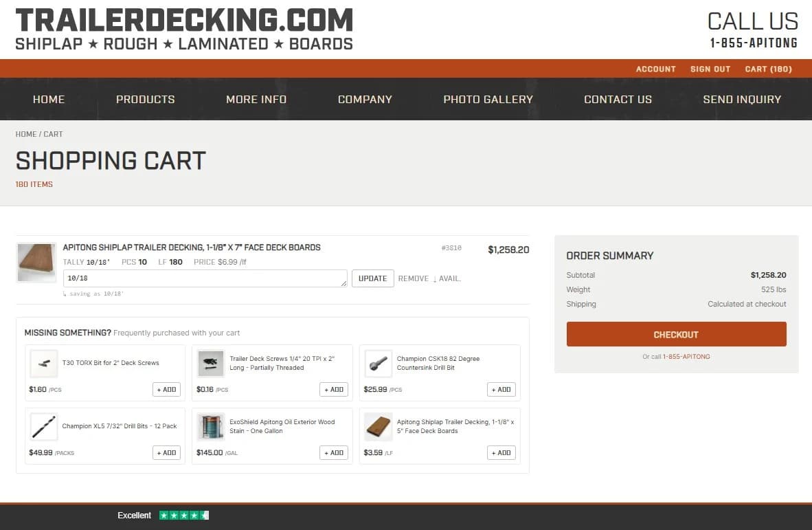Open Contact Us page
Screen dimensions: 812x530
click(x=618, y=99)
